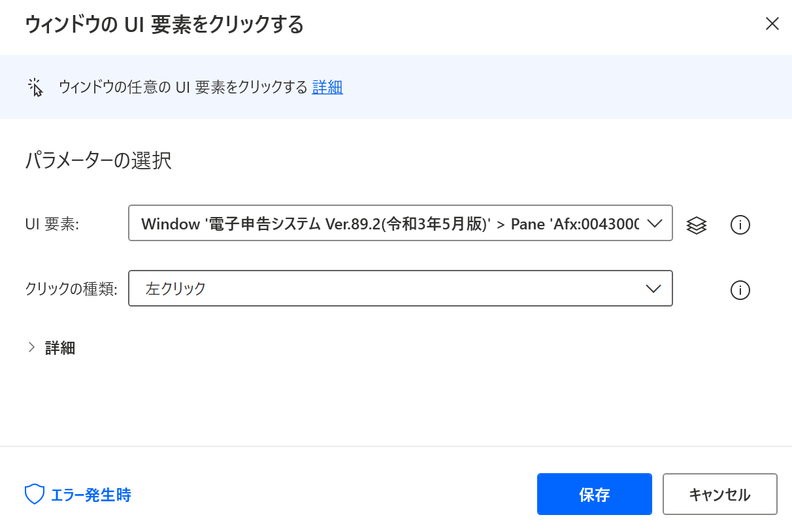Image resolution: width=792 pixels, height=532 pixels.
Task: Click the chevron arrow of the 左クリック combo box
Action: pyautogui.click(x=653, y=289)
